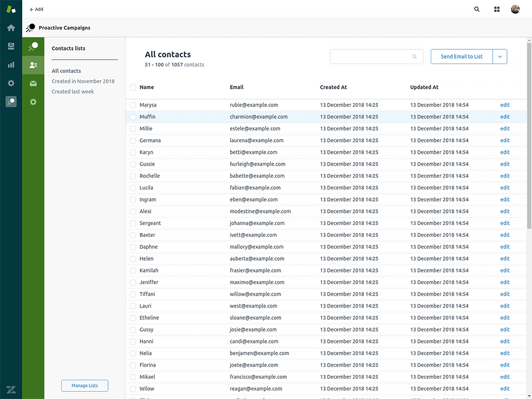The height and width of the screenshot is (399, 532).
Task: Open the Admin gear icon in dark sidebar
Action: coord(11,83)
